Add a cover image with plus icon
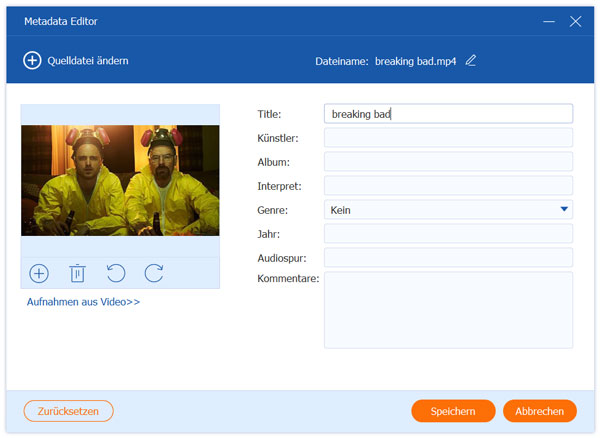This screenshot has height=438, width=600. (39, 274)
